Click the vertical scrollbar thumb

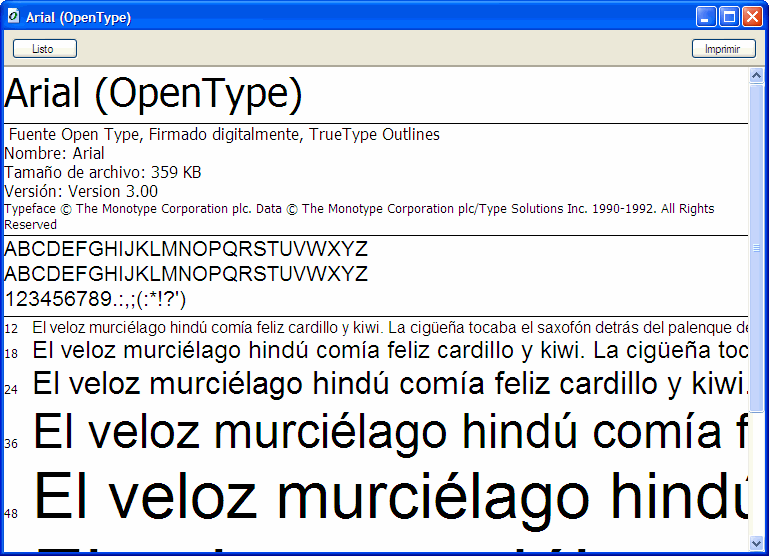(x=756, y=249)
